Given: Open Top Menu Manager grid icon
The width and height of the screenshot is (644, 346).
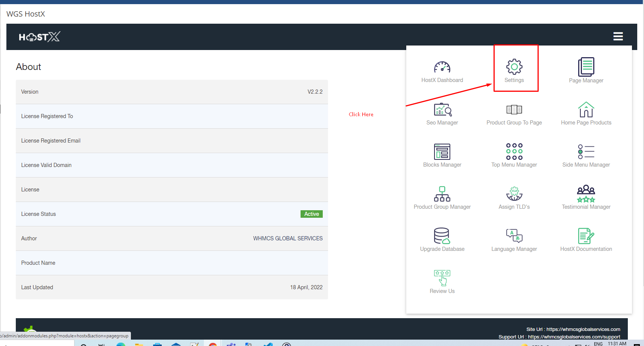Looking at the screenshot, I should coord(514,152).
